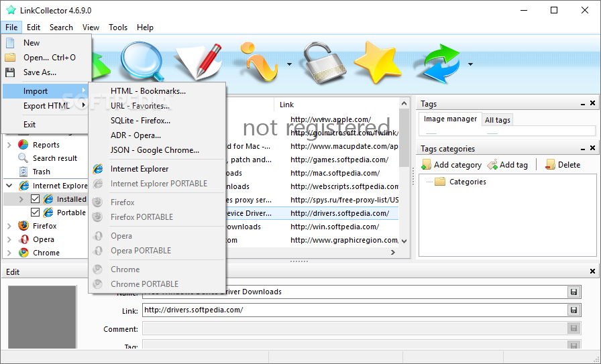601x364 pixels.
Task: Open the Help menu
Action: click(x=146, y=27)
